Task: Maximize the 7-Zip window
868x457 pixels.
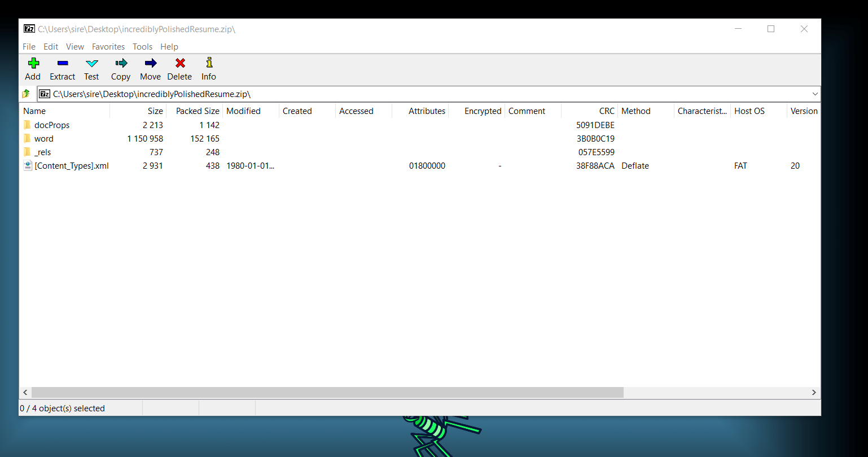Action: click(x=771, y=29)
